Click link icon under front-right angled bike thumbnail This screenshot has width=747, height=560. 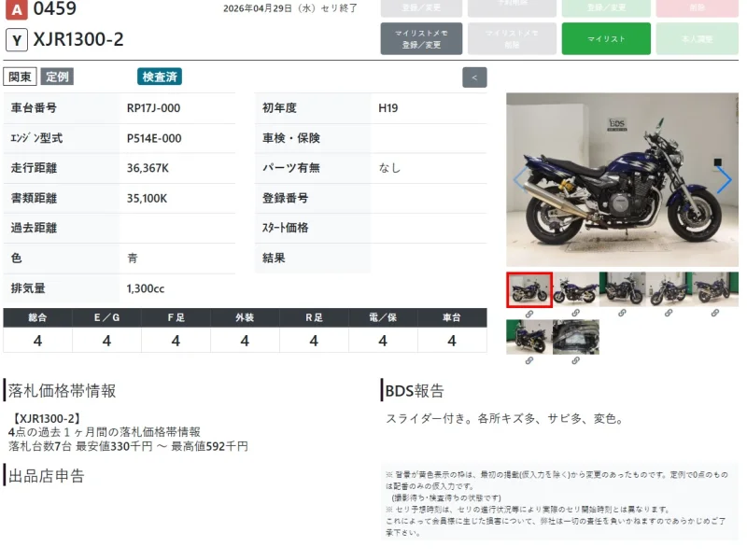pos(622,313)
